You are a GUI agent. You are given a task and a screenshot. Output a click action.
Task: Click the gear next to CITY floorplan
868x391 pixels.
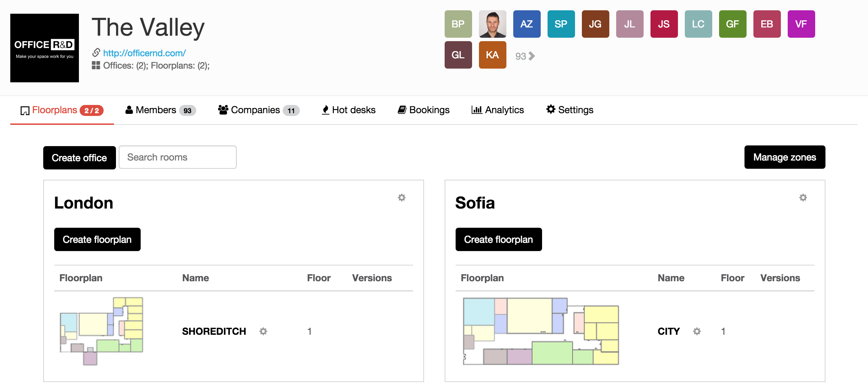697,331
